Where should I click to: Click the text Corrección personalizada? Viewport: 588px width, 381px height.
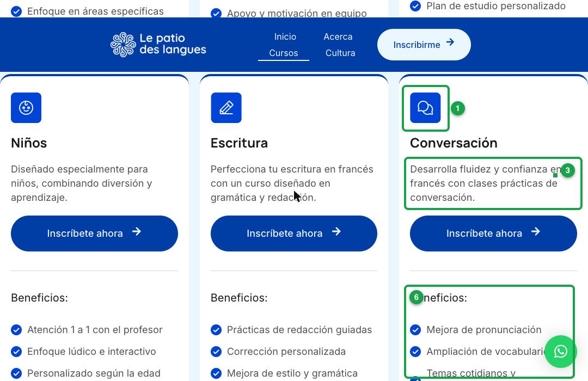286,352
